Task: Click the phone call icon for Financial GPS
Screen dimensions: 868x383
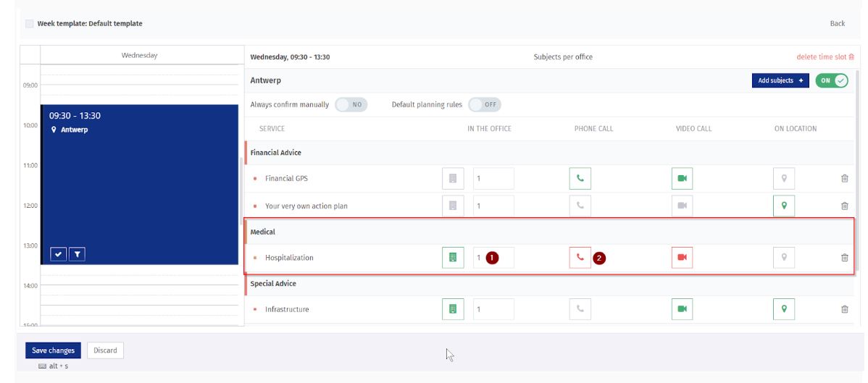Action: pyautogui.click(x=580, y=179)
